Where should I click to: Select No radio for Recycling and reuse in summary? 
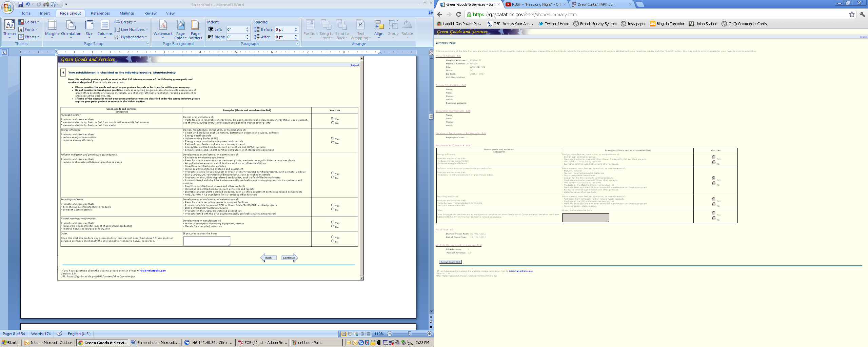[713, 204]
